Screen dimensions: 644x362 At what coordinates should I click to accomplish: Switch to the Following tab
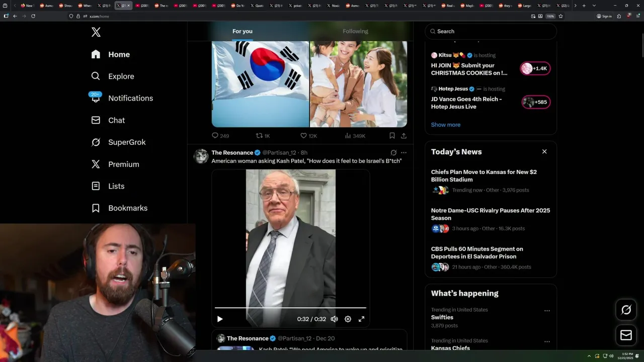pyautogui.click(x=356, y=31)
